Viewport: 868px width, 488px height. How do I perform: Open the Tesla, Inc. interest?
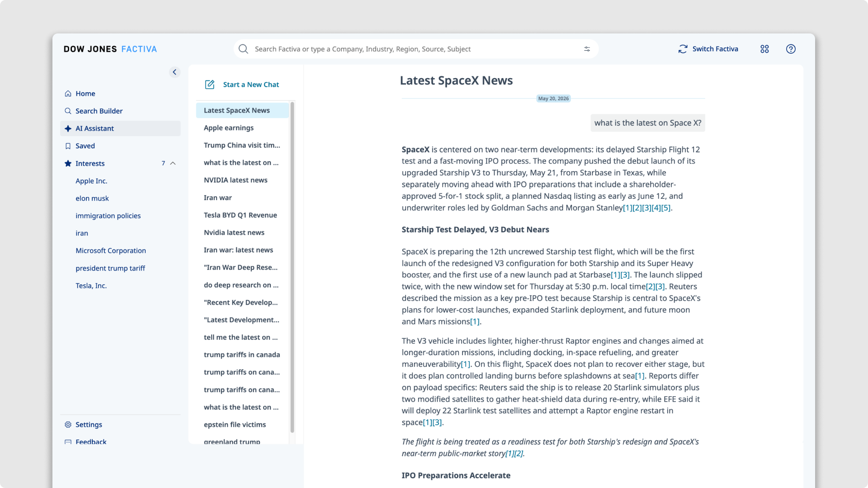click(x=91, y=286)
